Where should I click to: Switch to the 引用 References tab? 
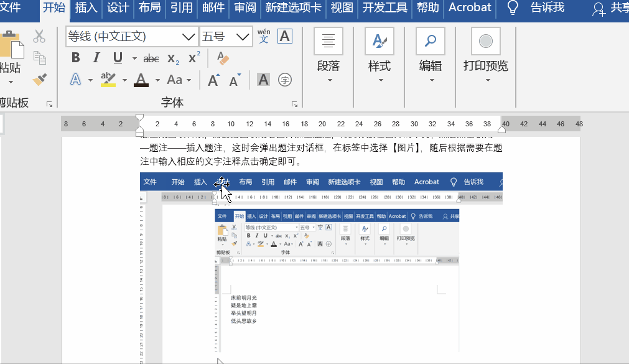coord(181,7)
